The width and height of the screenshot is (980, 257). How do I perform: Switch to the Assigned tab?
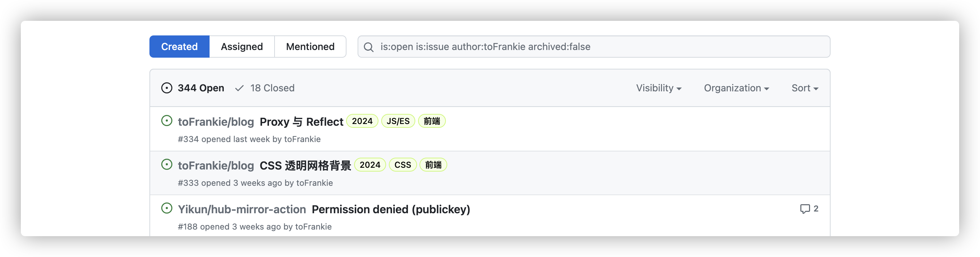[242, 47]
